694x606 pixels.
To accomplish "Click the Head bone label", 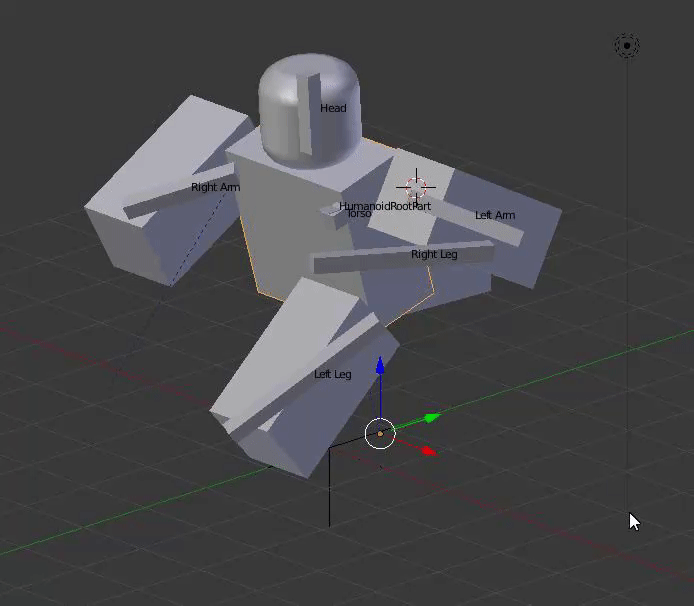I will click(x=333, y=108).
